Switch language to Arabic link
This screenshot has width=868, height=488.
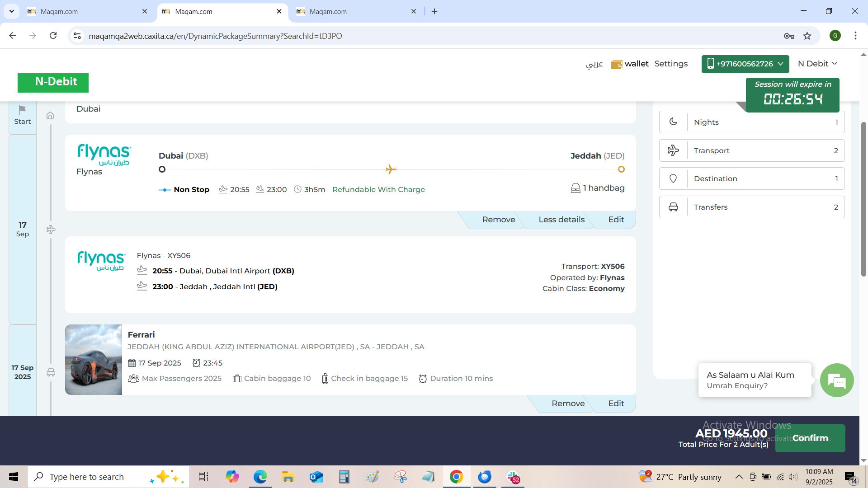(x=594, y=64)
